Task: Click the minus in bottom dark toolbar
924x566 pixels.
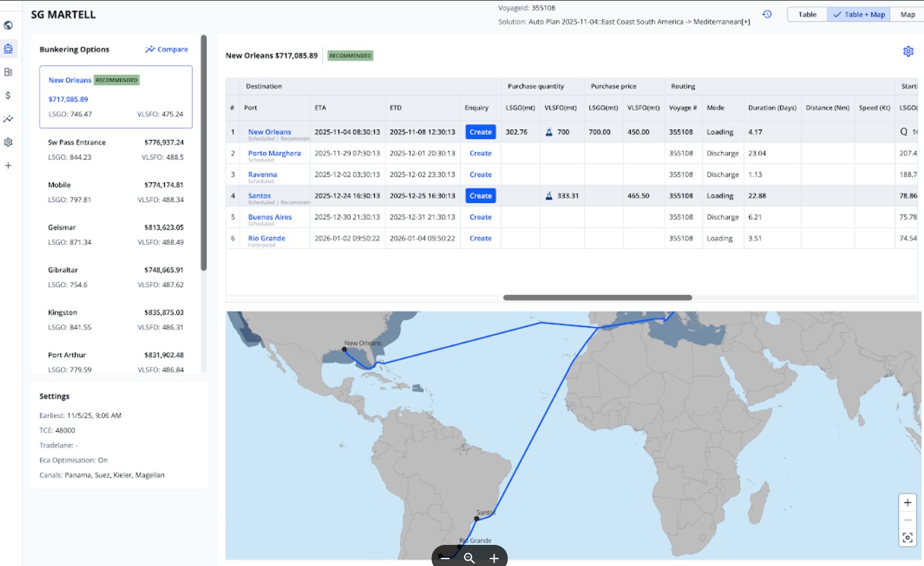Action: [444, 559]
